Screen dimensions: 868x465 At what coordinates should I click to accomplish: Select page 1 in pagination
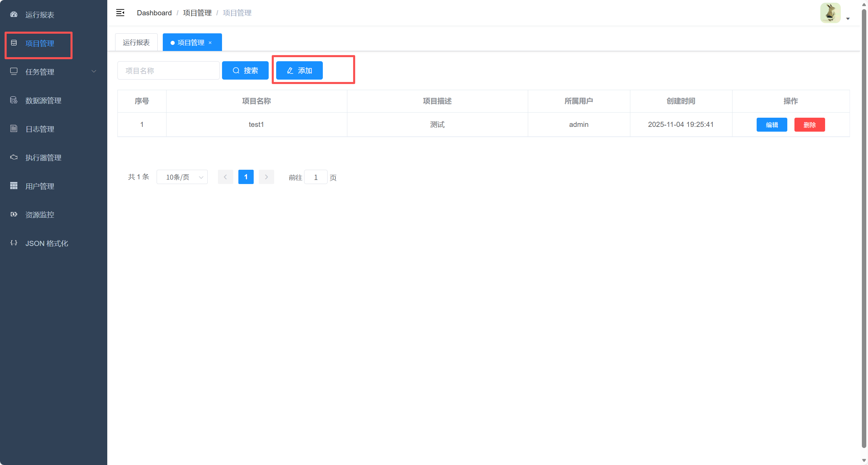[x=246, y=177]
